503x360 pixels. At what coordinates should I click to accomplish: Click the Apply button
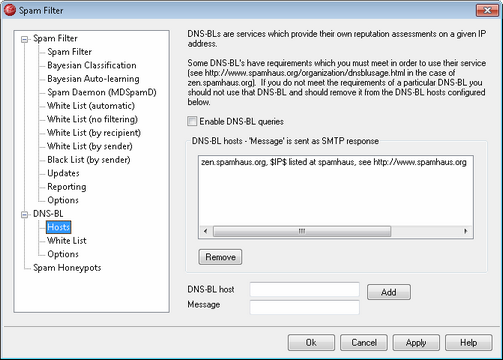[x=416, y=343]
